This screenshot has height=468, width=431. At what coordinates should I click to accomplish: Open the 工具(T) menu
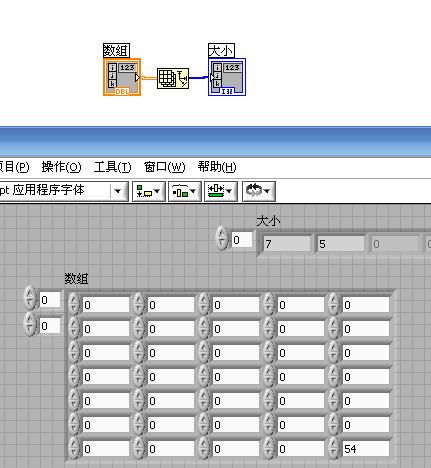[x=112, y=167]
